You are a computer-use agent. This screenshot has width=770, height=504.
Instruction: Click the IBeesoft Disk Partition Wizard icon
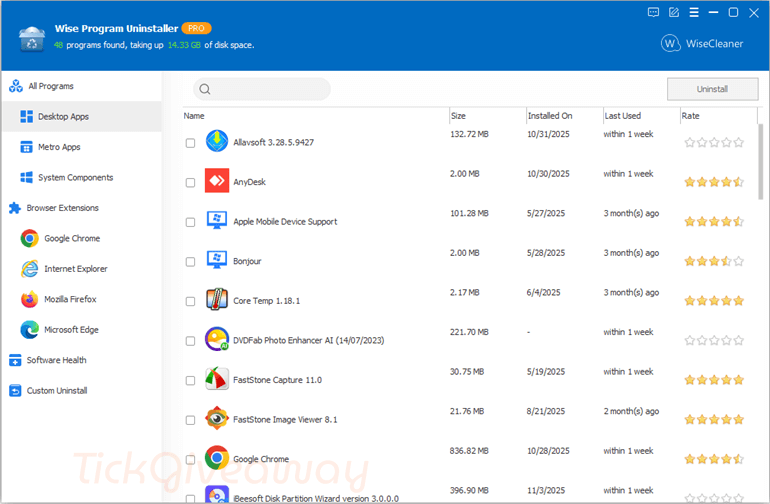[x=217, y=495]
